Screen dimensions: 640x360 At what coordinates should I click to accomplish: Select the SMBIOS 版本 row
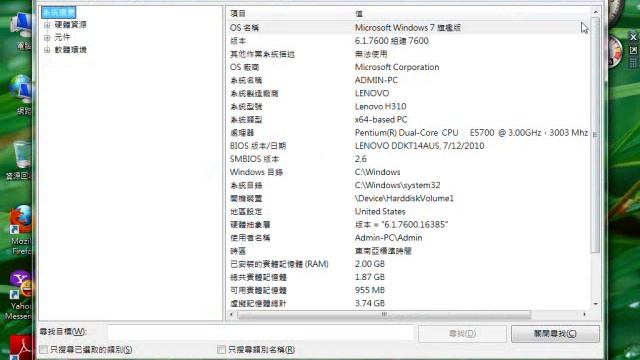[408, 159]
